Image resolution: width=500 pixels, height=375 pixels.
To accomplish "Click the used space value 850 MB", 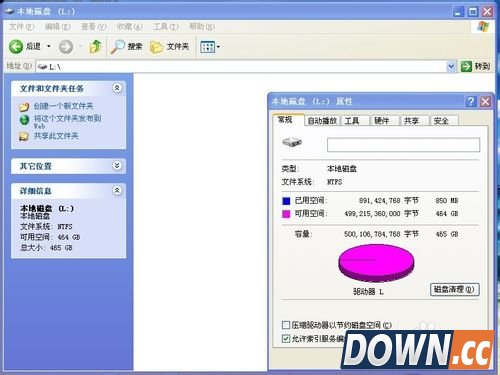I will [447, 201].
